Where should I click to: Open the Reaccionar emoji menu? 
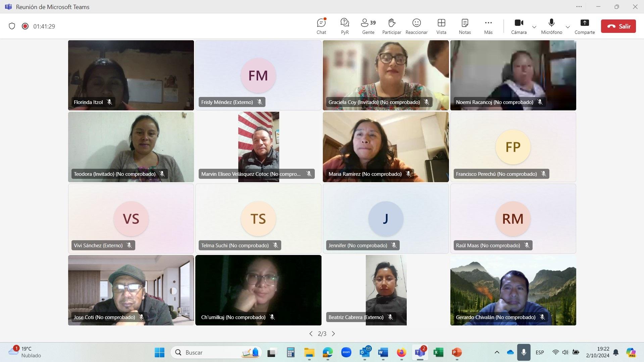pyautogui.click(x=416, y=26)
